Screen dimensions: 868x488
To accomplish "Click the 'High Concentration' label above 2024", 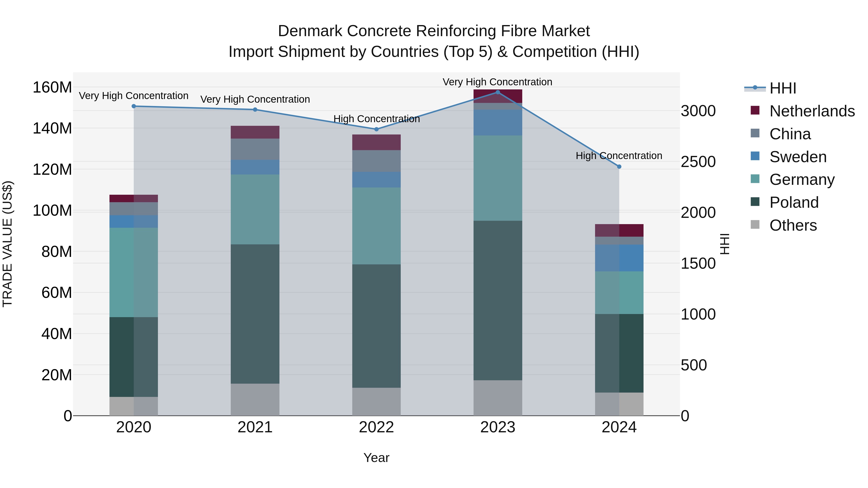I will tap(619, 156).
